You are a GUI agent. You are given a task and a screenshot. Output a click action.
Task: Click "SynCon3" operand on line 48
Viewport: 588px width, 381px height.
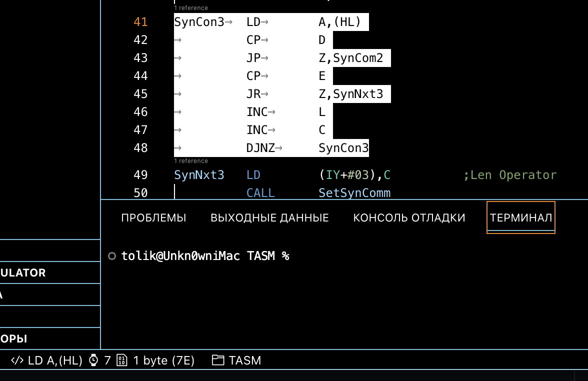[x=344, y=148]
